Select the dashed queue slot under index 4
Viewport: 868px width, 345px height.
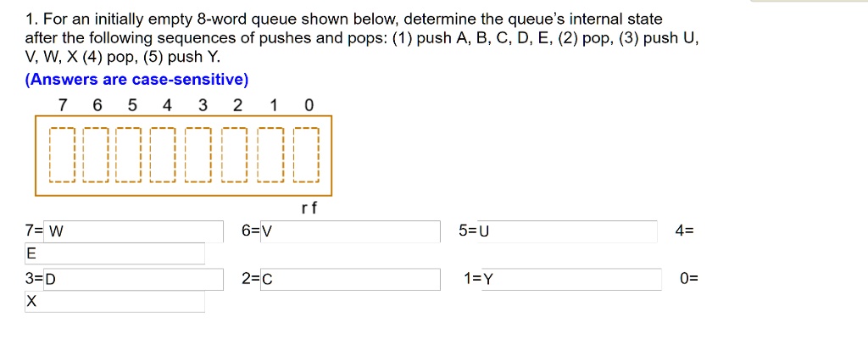click(x=164, y=155)
